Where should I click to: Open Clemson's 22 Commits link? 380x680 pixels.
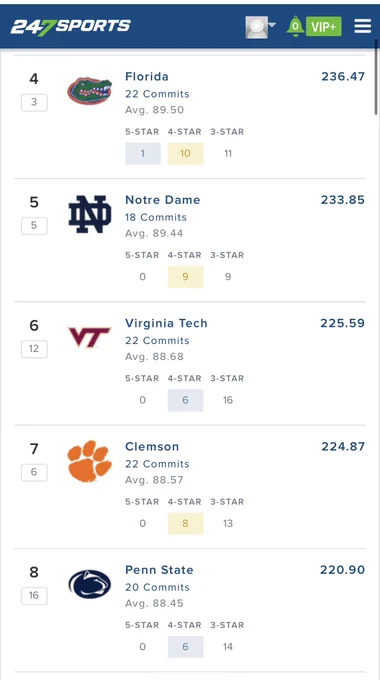(x=157, y=464)
